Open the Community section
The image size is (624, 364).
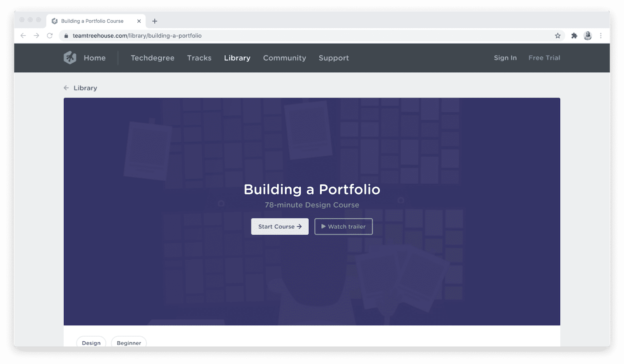pos(284,58)
